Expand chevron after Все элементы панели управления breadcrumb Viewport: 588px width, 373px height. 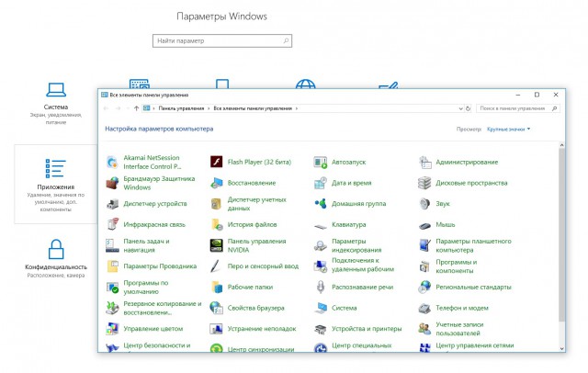coord(296,108)
